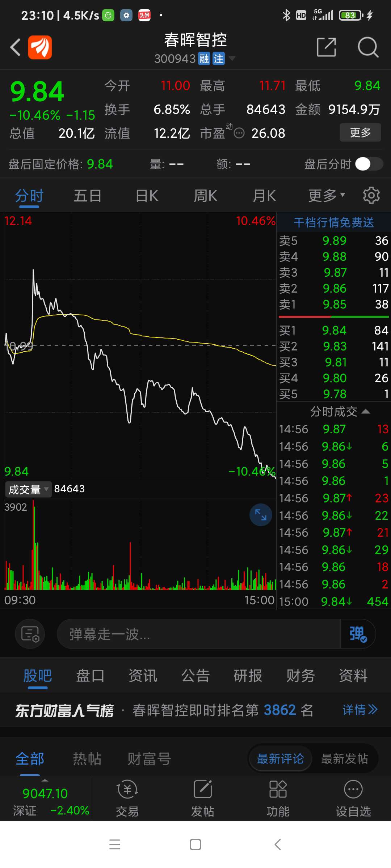Screen dimensions: 391x868
Task: Tap the 头条 notification icon
Action: pos(144,15)
